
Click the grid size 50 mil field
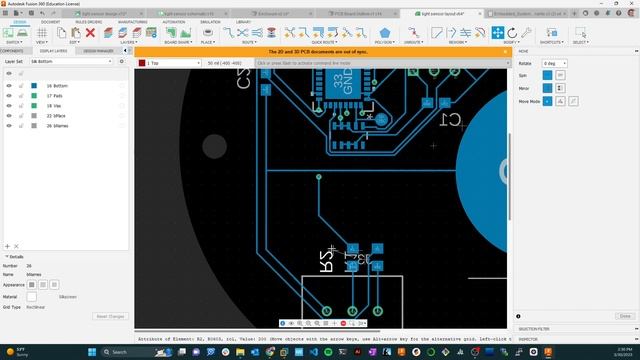(228, 63)
